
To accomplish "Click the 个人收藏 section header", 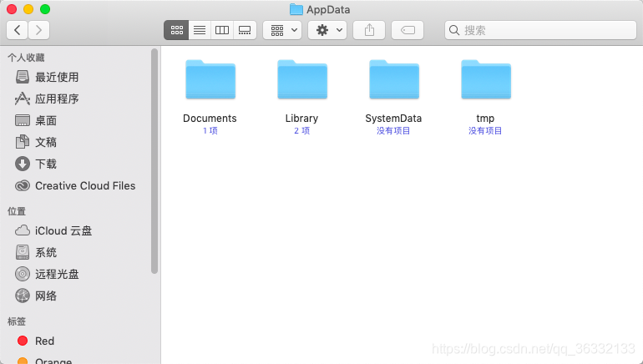I will [x=26, y=58].
